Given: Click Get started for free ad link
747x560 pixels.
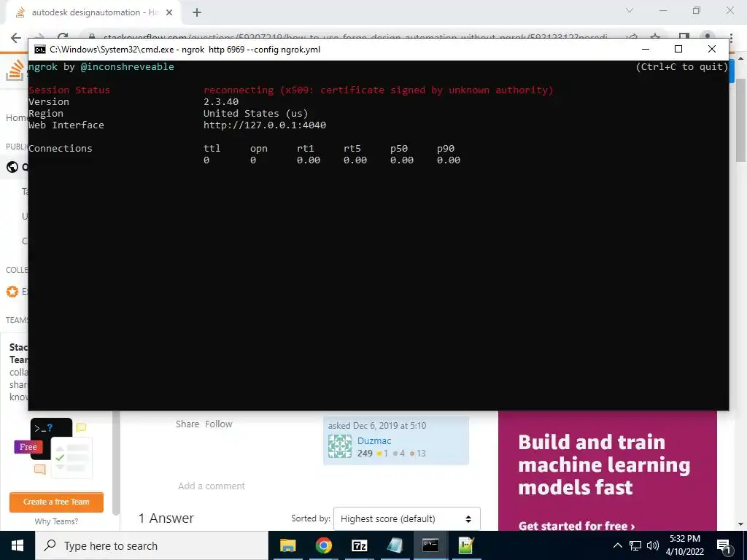Looking at the screenshot, I should pyautogui.click(x=576, y=526).
